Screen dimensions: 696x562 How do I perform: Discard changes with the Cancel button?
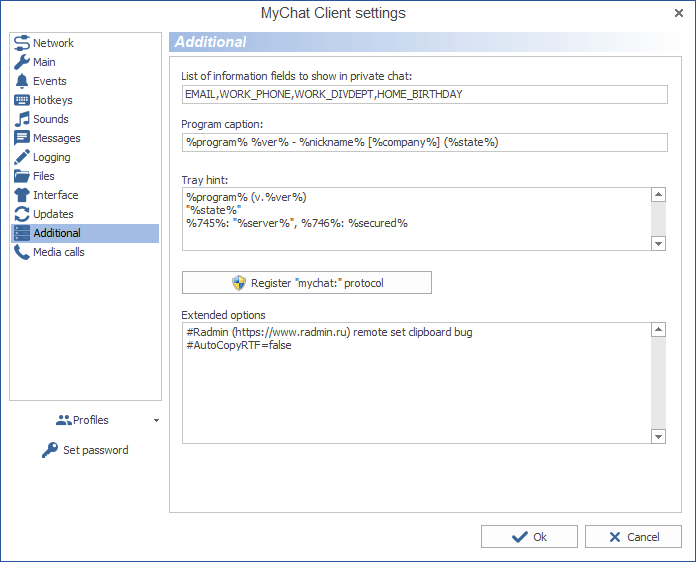coord(633,537)
